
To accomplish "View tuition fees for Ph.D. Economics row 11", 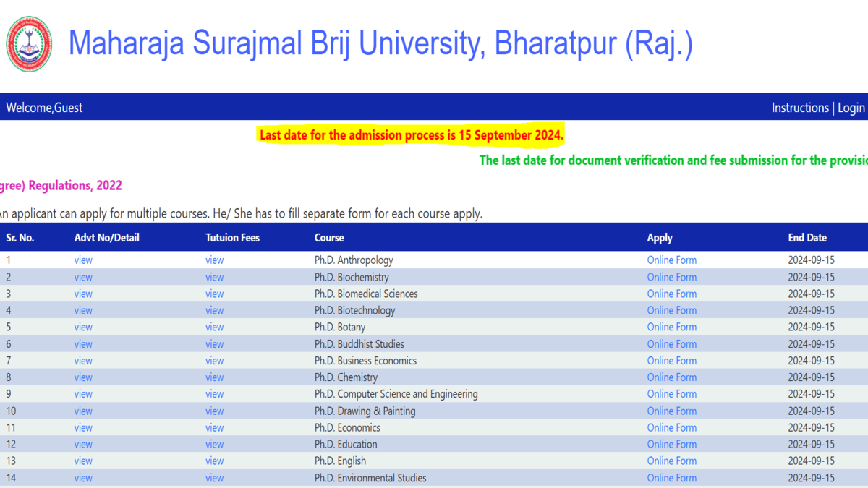I will point(215,428).
